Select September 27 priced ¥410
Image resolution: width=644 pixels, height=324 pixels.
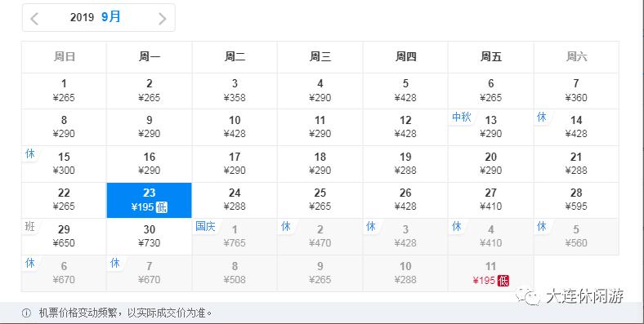(491, 200)
